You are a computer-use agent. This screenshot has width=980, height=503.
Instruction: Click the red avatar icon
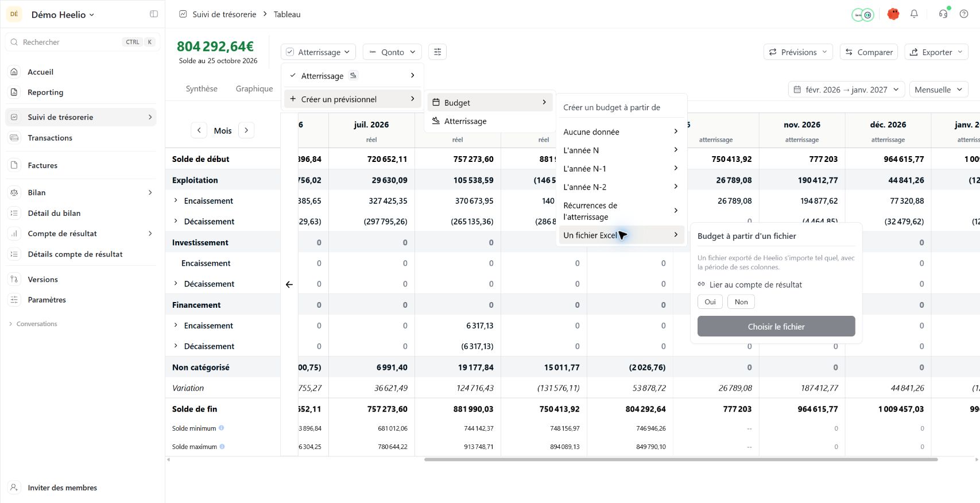[893, 14]
